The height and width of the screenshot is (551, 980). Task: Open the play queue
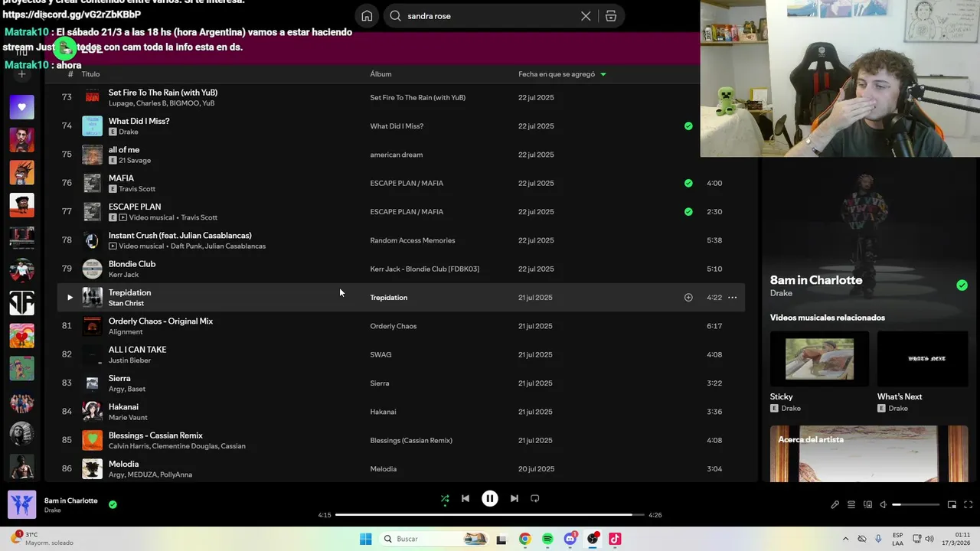point(851,505)
